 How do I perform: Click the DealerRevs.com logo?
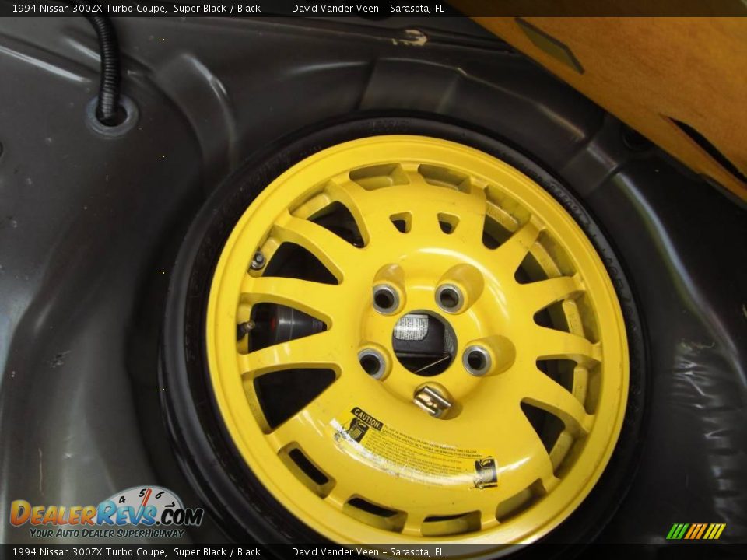tap(105, 513)
